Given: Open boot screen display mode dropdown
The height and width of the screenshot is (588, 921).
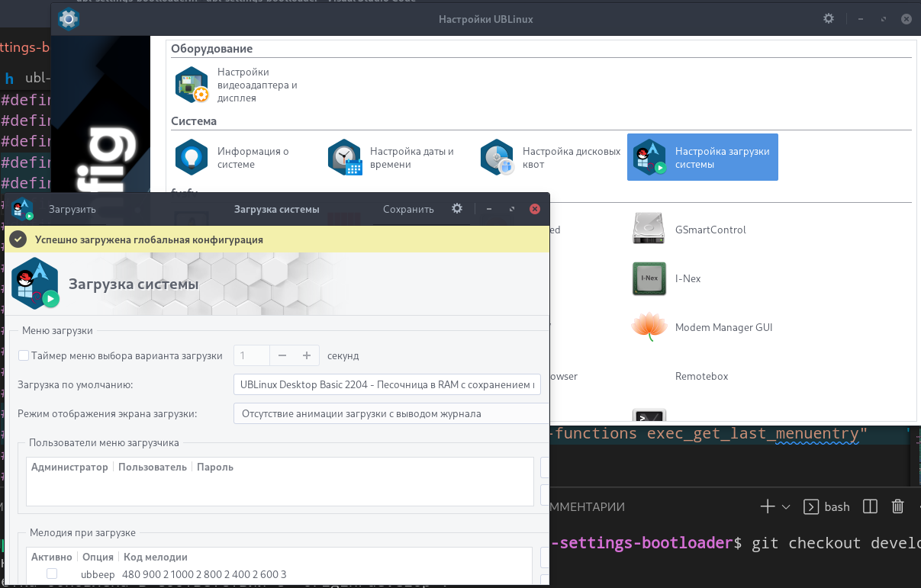Looking at the screenshot, I should tap(390, 414).
